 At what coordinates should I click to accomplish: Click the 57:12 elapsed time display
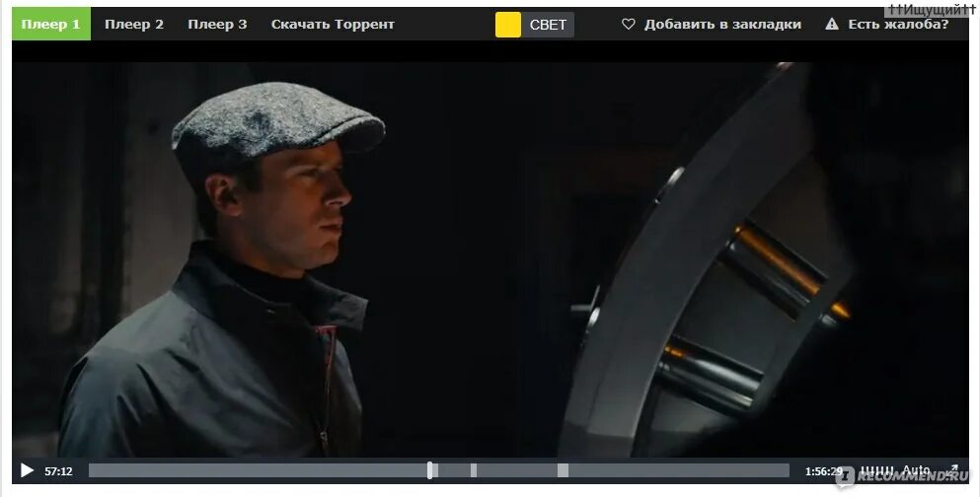pyautogui.click(x=58, y=471)
